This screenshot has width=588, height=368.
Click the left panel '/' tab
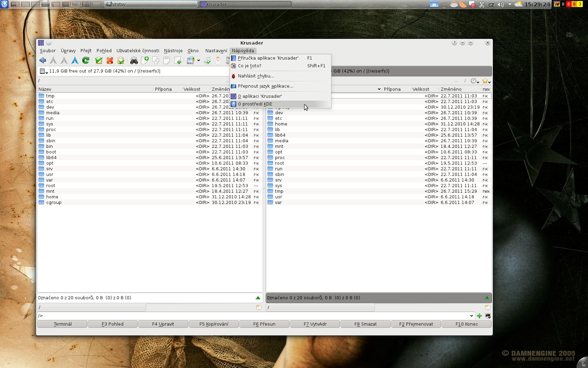pyautogui.click(x=91, y=307)
